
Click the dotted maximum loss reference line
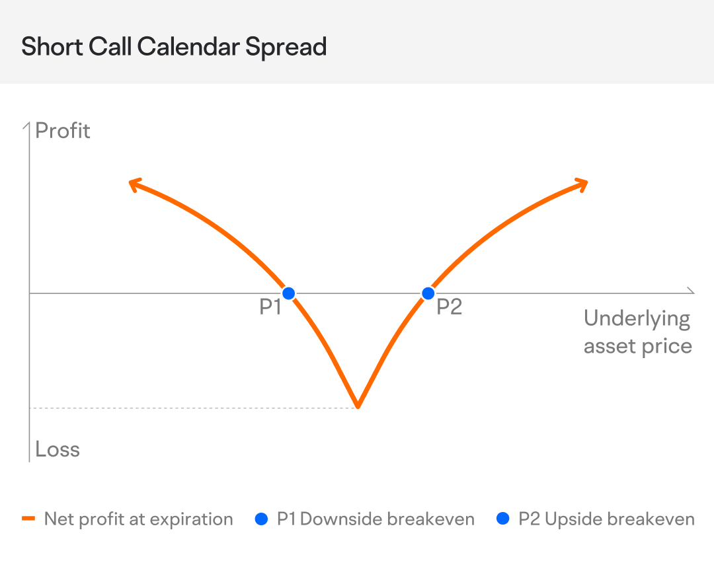point(192,408)
